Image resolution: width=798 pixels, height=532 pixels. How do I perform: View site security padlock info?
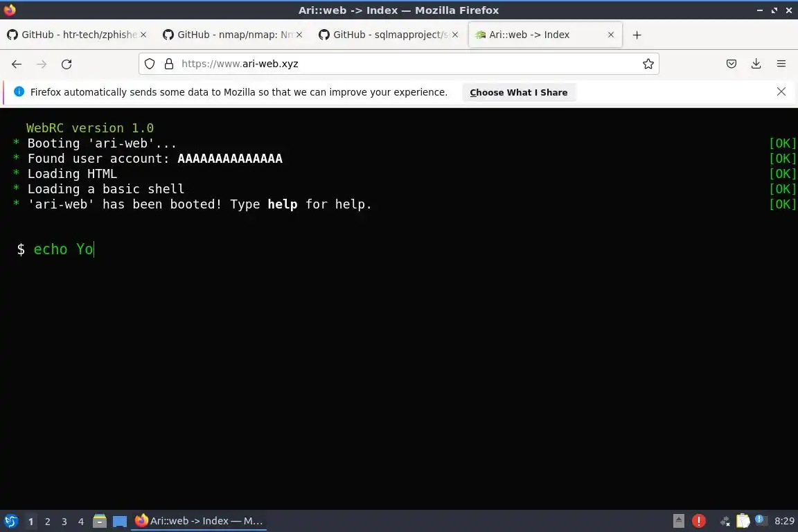coord(169,64)
